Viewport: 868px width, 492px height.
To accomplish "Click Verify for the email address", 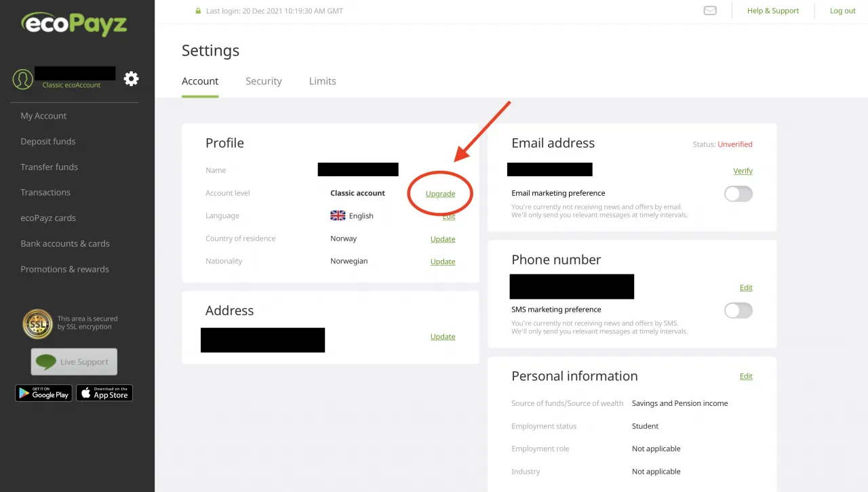I will (743, 171).
